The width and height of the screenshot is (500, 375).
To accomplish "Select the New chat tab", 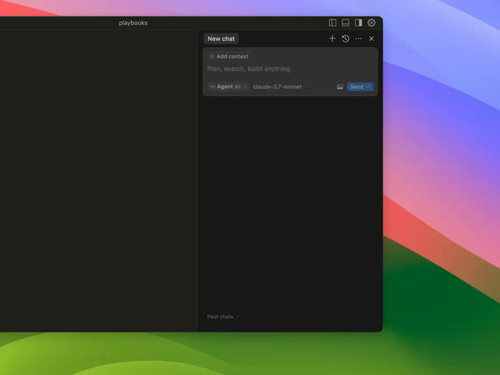I will [x=221, y=39].
